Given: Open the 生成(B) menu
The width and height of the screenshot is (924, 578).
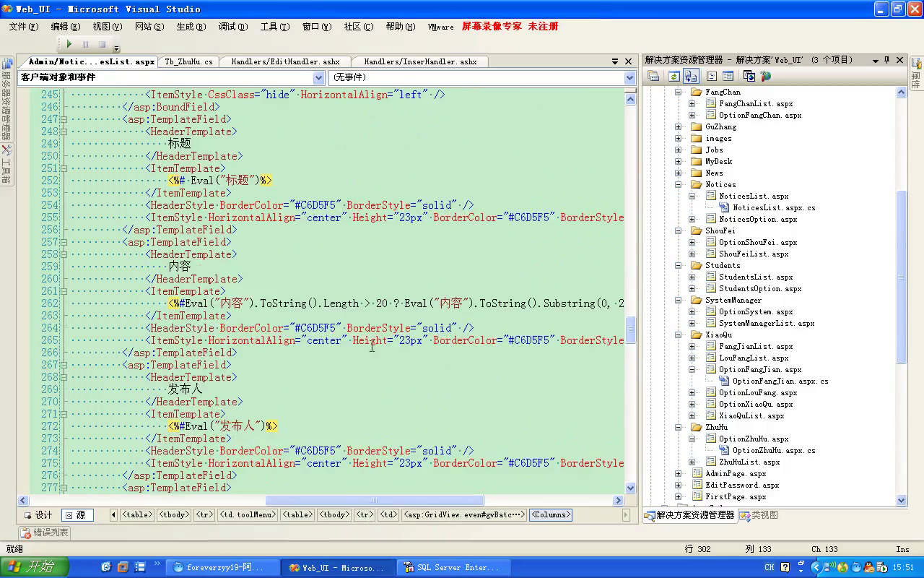Looking at the screenshot, I should pyautogui.click(x=191, y=26).
